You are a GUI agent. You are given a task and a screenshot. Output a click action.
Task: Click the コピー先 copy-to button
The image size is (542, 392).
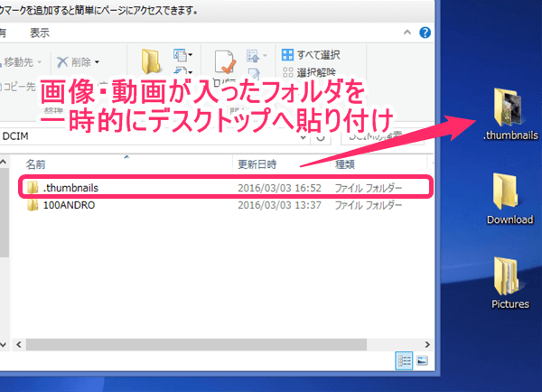tap(18, 87)
